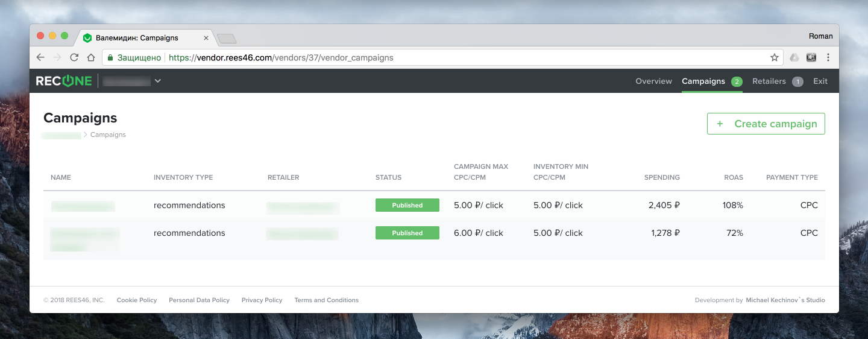Open the Chrome three-dot menu
This screenshot has width=868, height=339.
click(828, 58)
